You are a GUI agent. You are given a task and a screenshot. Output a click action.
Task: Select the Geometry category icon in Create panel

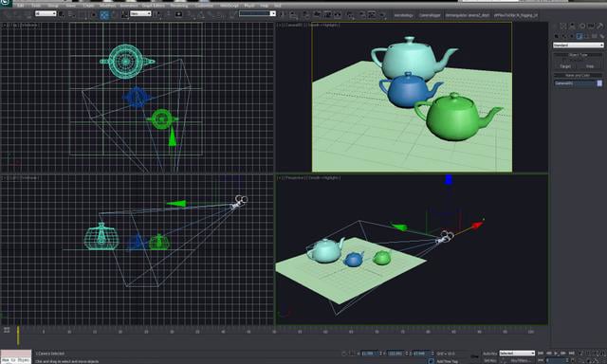point(557,36)
